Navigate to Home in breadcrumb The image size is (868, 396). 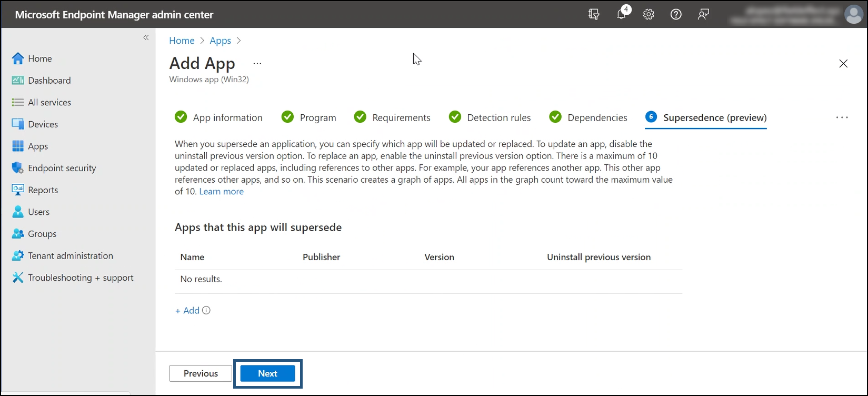click(x=182, y=41)
